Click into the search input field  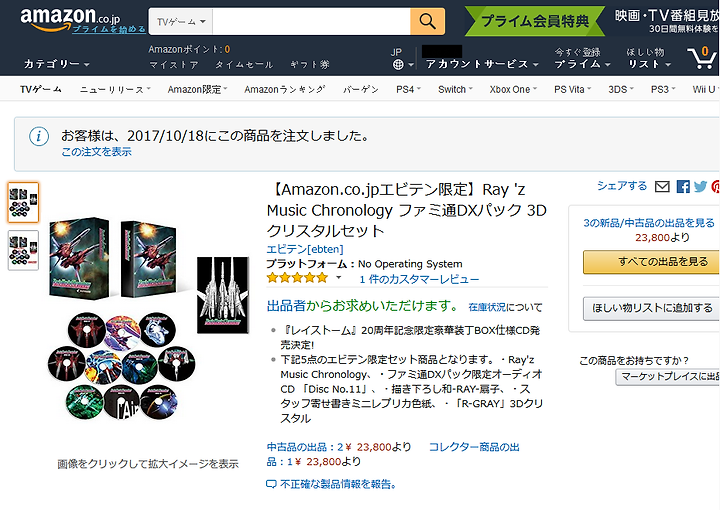click(311, 22)
